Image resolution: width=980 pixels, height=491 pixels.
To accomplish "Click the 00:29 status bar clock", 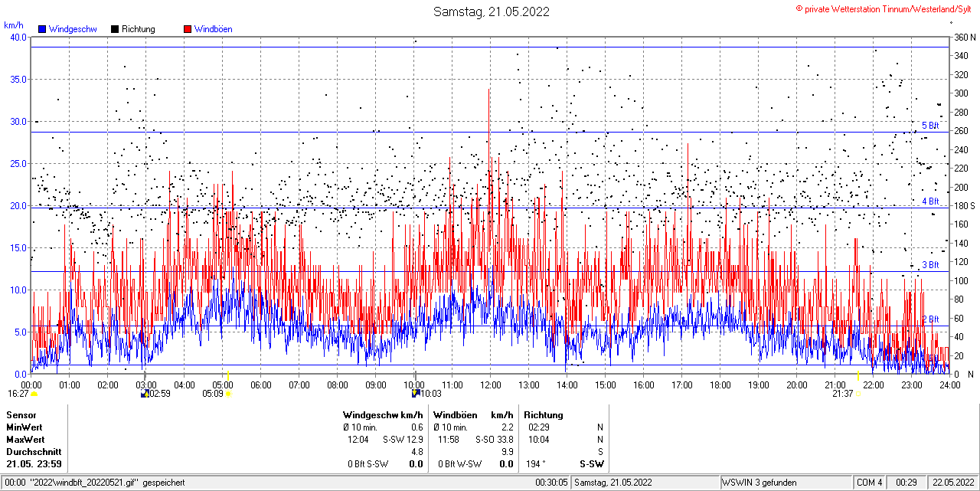I will click(x=906, y=483).
